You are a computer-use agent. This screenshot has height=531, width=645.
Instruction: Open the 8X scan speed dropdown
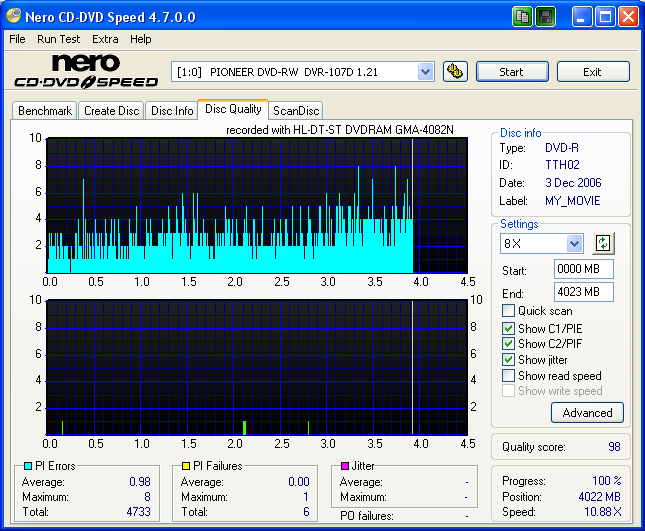click(x=574, y=243)
